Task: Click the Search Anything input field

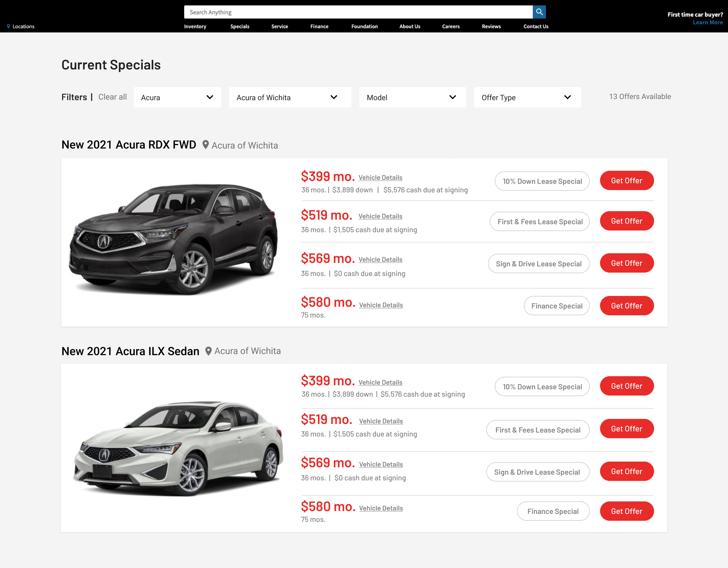Action: point(358,12)
